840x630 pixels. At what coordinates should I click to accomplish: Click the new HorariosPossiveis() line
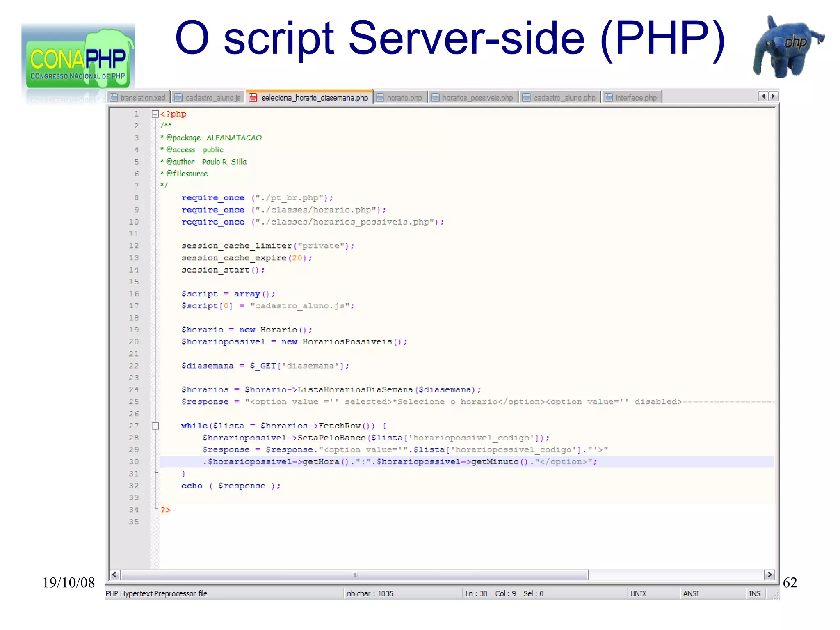click(344, 342)
